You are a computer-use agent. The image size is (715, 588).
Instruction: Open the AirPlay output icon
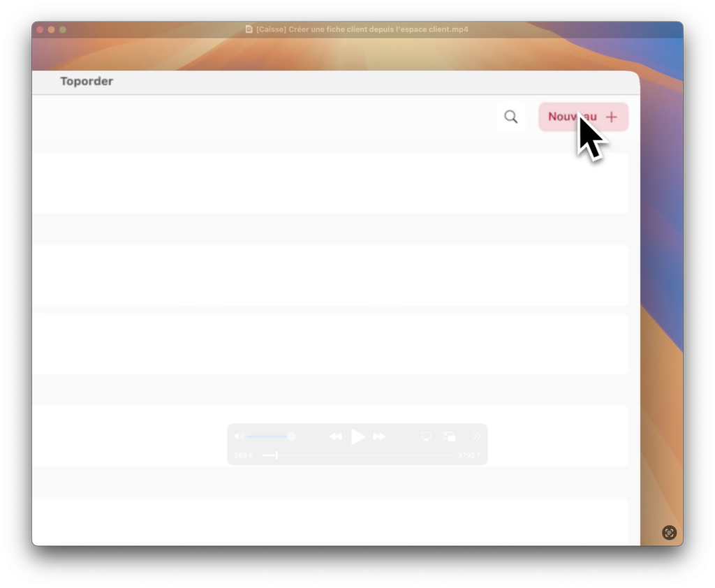coord(426,436)
